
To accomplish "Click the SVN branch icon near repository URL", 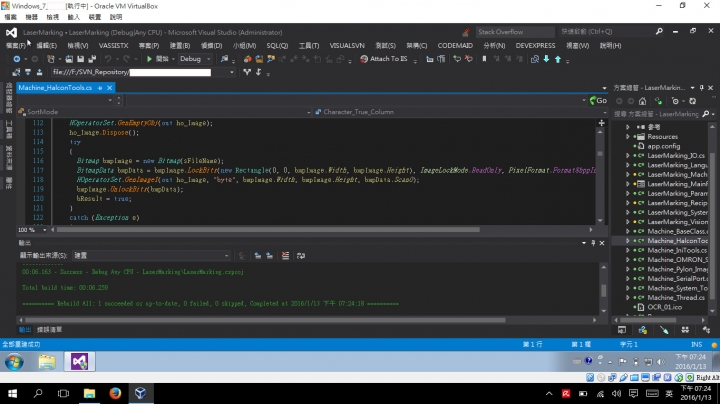I will 247,72.
